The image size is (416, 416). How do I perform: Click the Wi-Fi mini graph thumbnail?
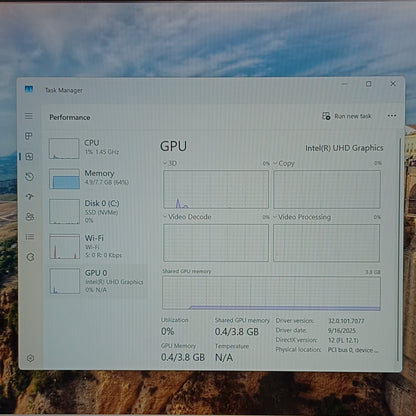65,246
